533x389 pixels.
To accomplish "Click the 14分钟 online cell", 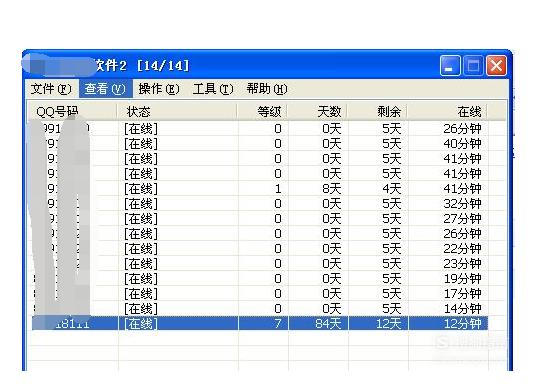I will click(x=462, y=308).
